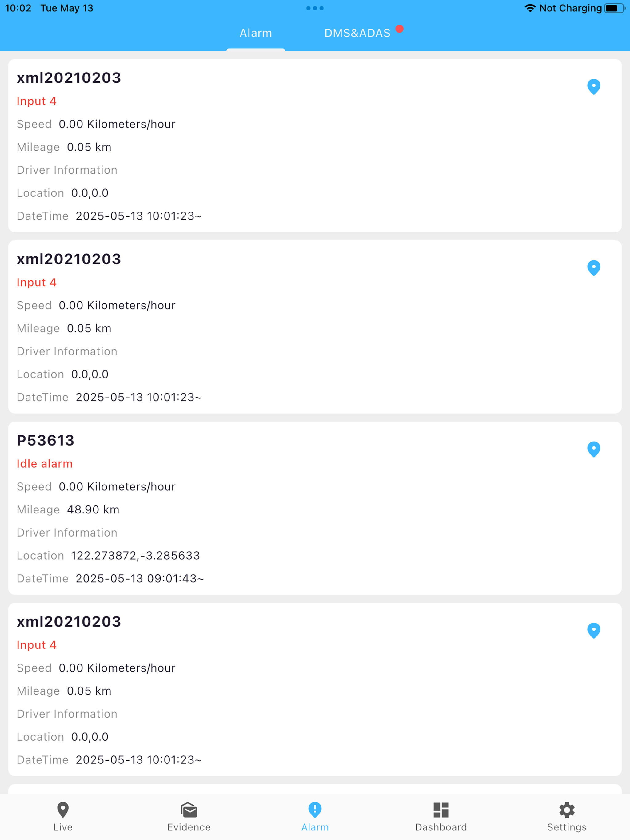The width and height of the screenshot is (630, 840).
Task: Tap the three-dot multitasking indicator
Action: (315, 8)
